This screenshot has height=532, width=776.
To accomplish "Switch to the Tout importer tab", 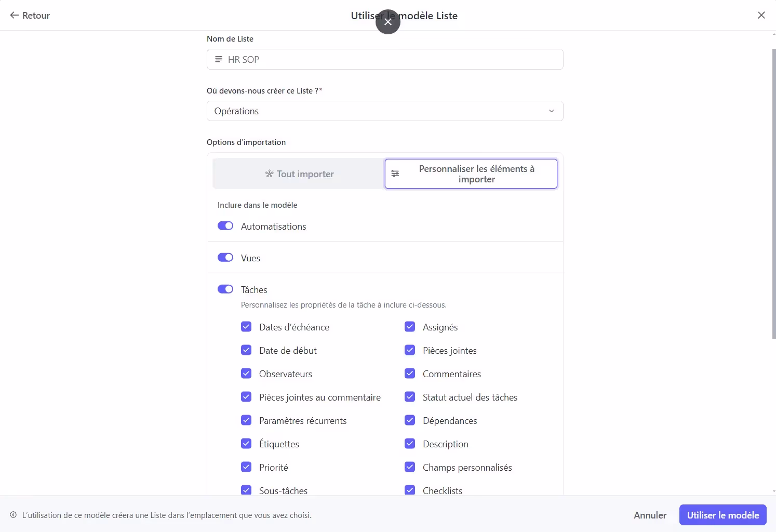I will coord(299,174).
